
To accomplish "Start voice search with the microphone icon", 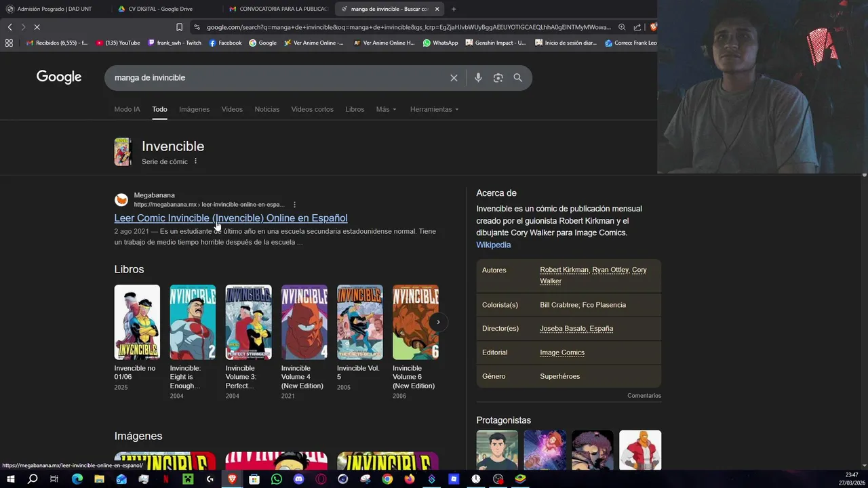I will 478,78.
